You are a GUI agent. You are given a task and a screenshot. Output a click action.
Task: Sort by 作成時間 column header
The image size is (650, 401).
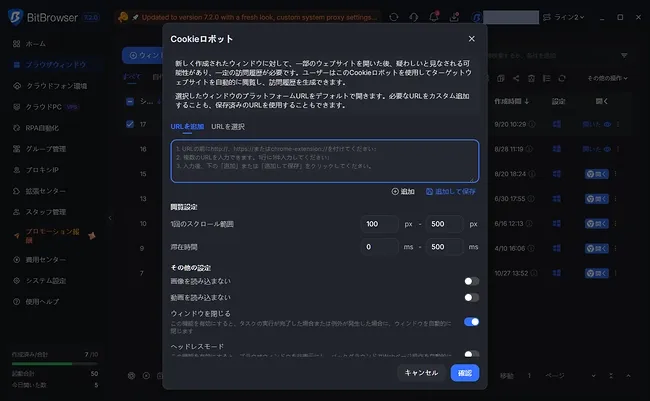512,101
